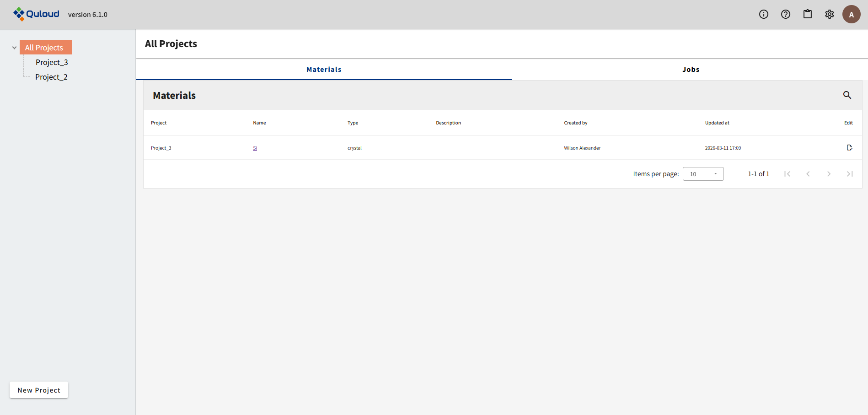Sort by Updated at column header
This screenshot has width=868, height=415.
pos(717,123)
